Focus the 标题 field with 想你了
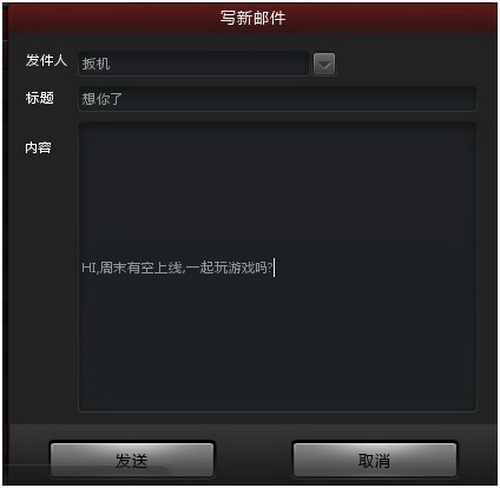Image resolution: width=500 pixels, height=488 pixels. pyautogui.click(x=277, y=99)
